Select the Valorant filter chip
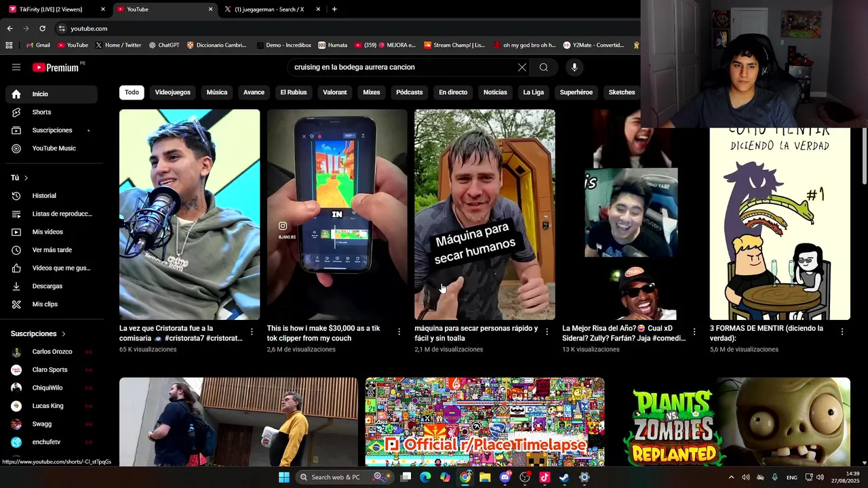 (x=335, y=92)
